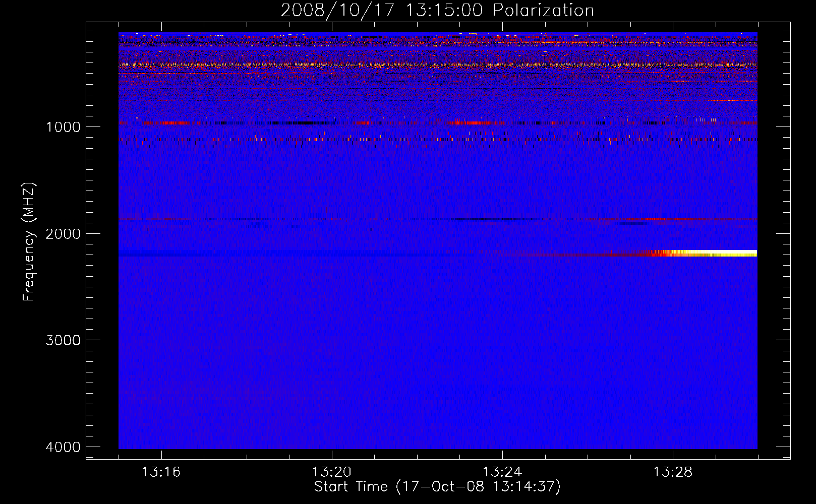Click the 13:20 time tick label
816x504 pixels.
[331, 472]
